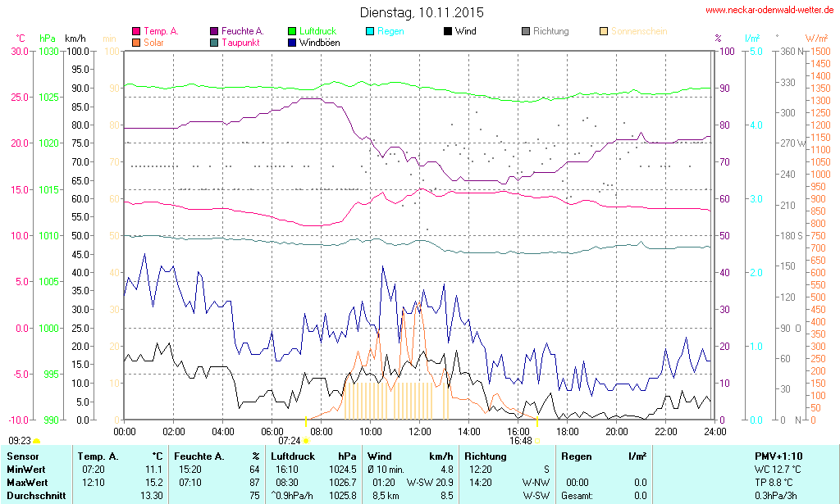The height and width of the screenshot is (504, 840).
Task: Select the black Wind legend square
Action: pyautogui.click(x=448, y=32)
